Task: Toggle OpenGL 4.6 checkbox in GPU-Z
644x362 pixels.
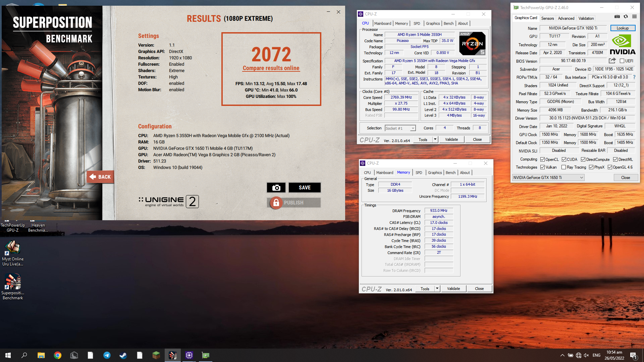Action: click(610, 167)
